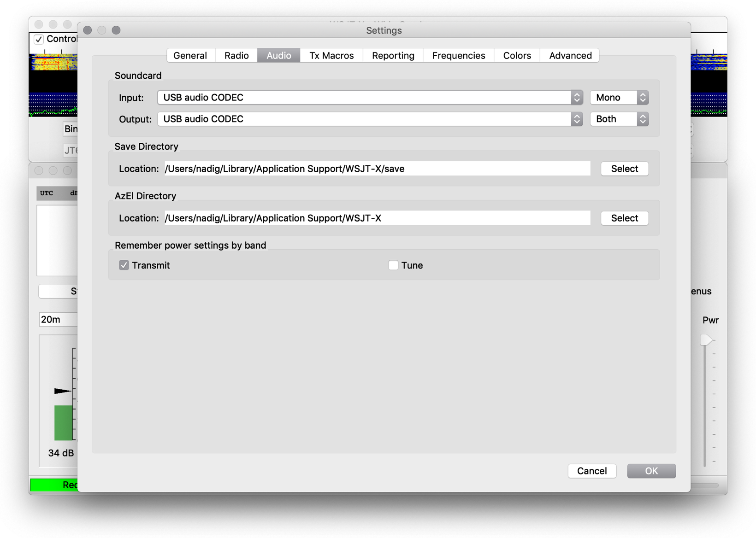
Task: Toggle the Controls checkbox in Wide Graph
Action: tap(39, 39)
